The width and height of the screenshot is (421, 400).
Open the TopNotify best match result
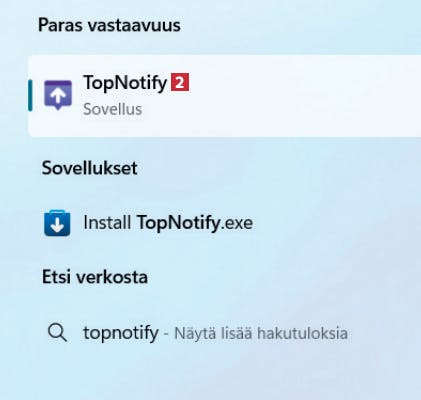click(x=225, y=96)
